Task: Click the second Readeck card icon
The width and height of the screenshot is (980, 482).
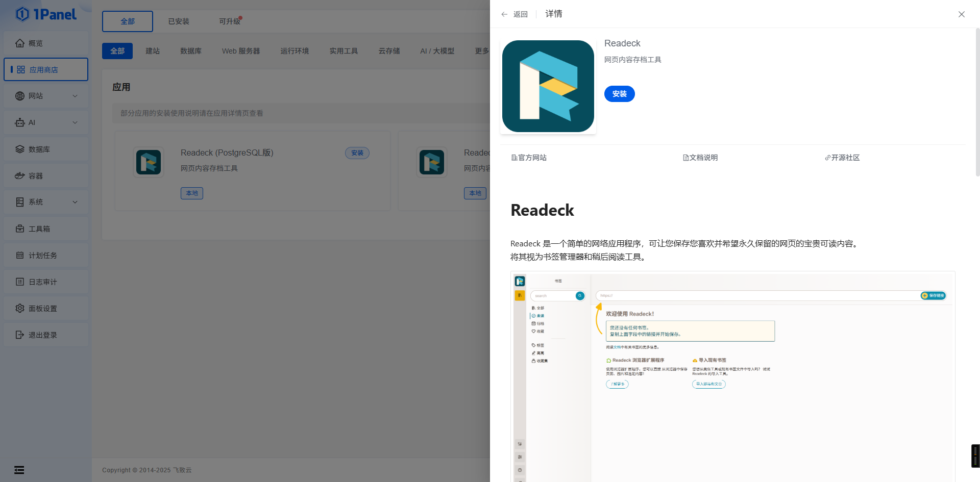Action: tap(432, 162)
